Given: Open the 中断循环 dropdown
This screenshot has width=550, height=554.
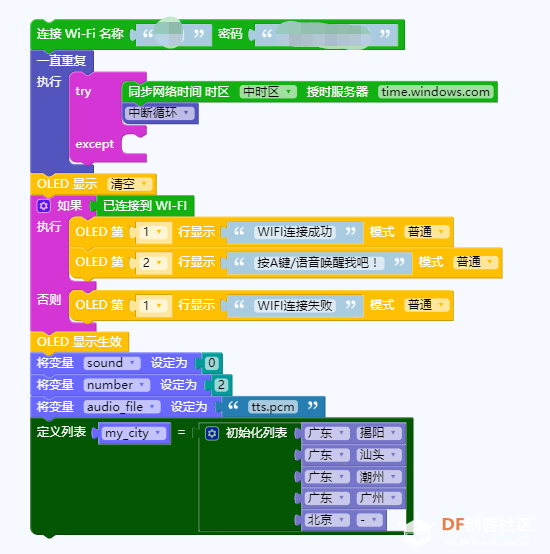Looking at the screenshot, I should 159,113.
